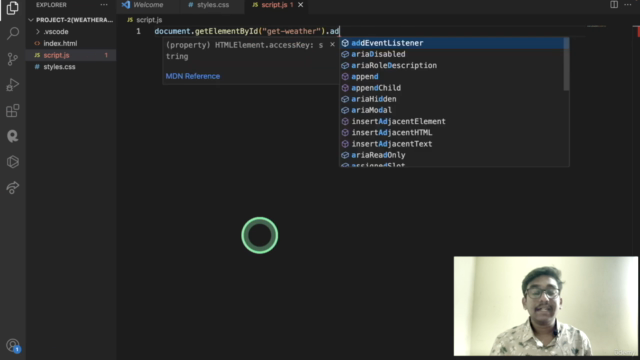Choose insertAdjacentHTML suggestion
The width and height of the screenshot is (640, 360).
[x=452, y=132]
